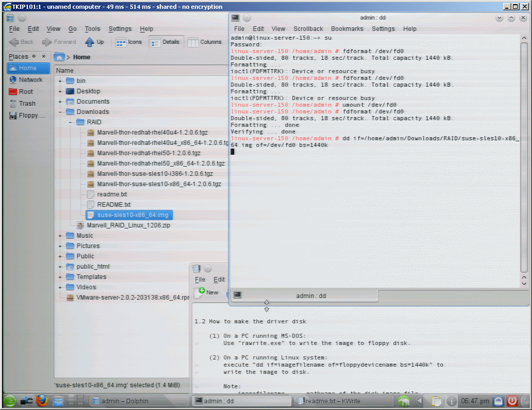This screenshot has width=532, height=410.
Task: Select Marvell_RAID_Linux_1206.zip file
Action: [124, 225]
